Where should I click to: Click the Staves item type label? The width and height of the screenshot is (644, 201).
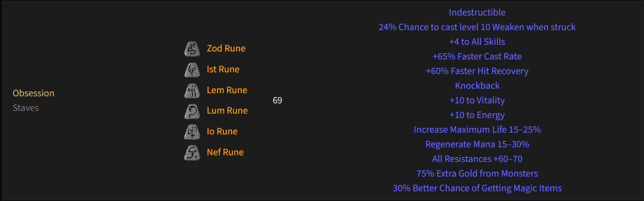tap(26, 108)
